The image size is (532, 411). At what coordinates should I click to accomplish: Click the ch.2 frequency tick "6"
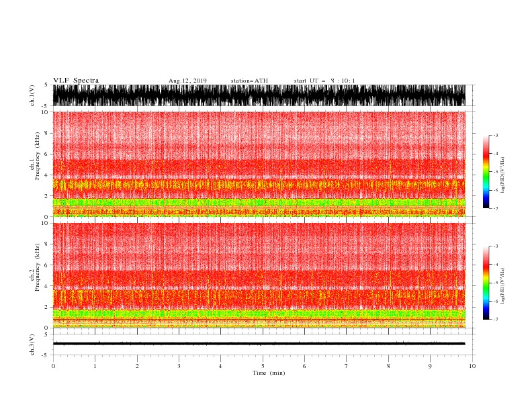tap(46, 265)
